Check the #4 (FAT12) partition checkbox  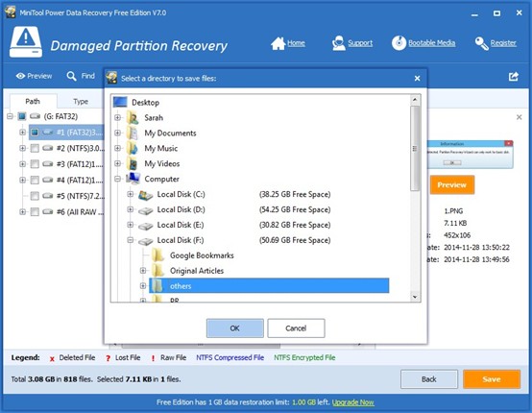click(35, 180)
